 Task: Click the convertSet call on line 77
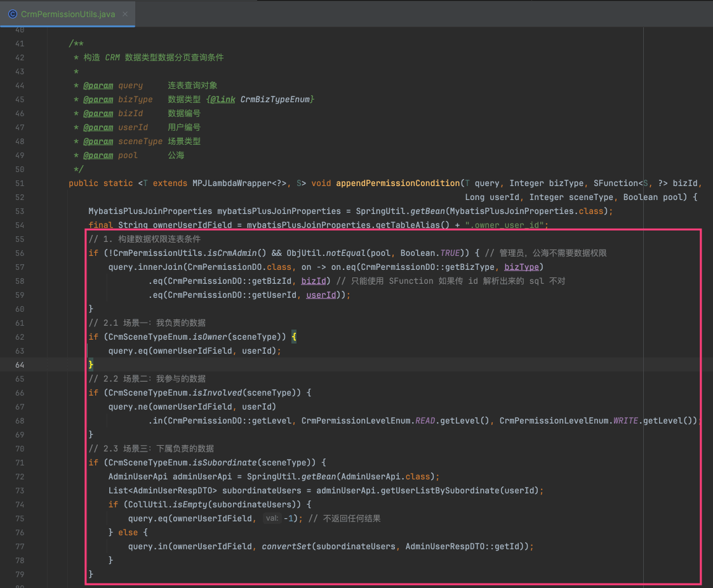pyautogui.click(x=286, y=546)
